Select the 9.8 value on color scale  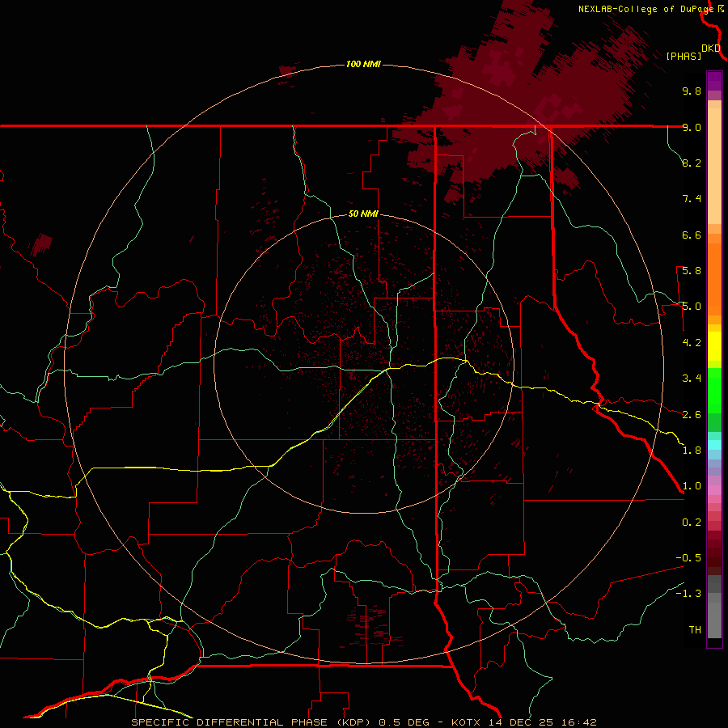click(x=692, y=91)
